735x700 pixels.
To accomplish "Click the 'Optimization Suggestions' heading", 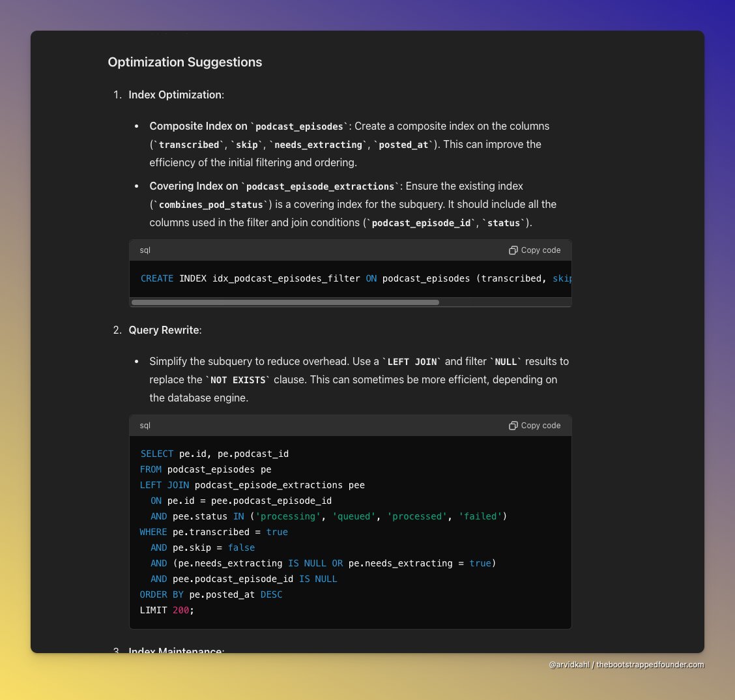I will [x=184, y=62].
